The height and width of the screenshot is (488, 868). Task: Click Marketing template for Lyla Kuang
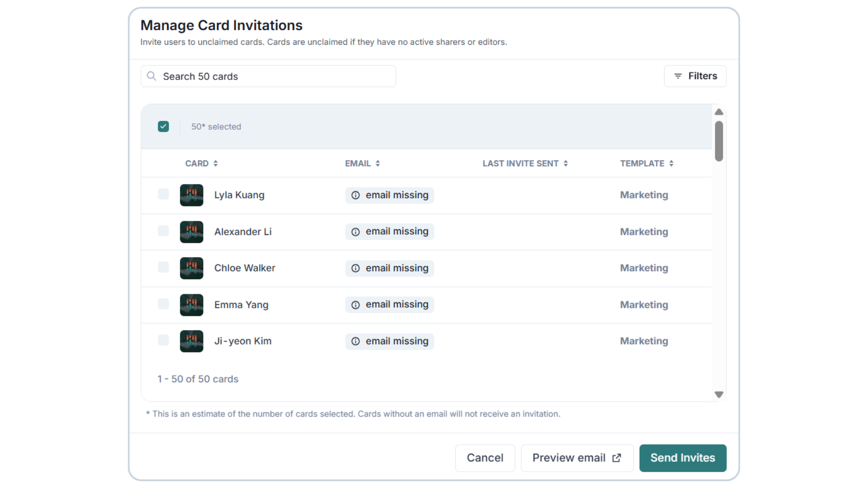644,195
